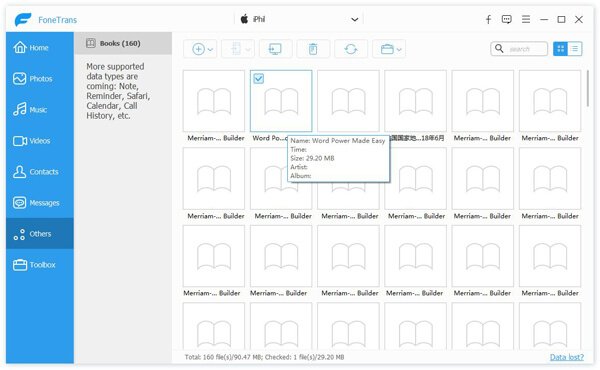This screenshot has width=600, height=370.
Task: Go to Contacts in sidebar
Action: click(40, 171)
